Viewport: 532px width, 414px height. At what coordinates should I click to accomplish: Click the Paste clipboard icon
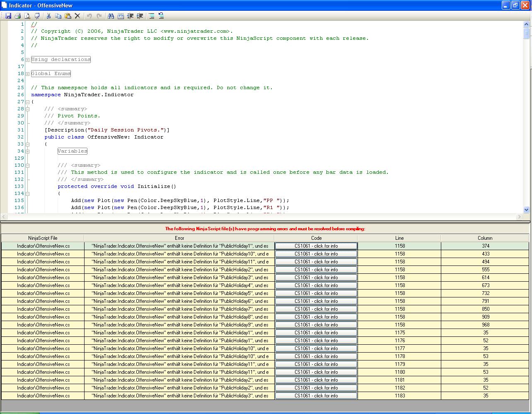coord(68,16)
